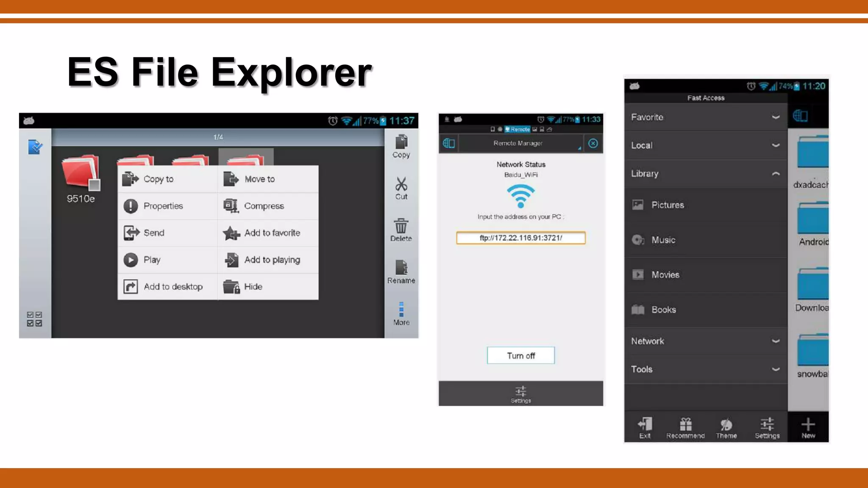Tap the cat notification icon at 11:37 screen
Viewport: 868px width, 488px height.
point(29,121)
